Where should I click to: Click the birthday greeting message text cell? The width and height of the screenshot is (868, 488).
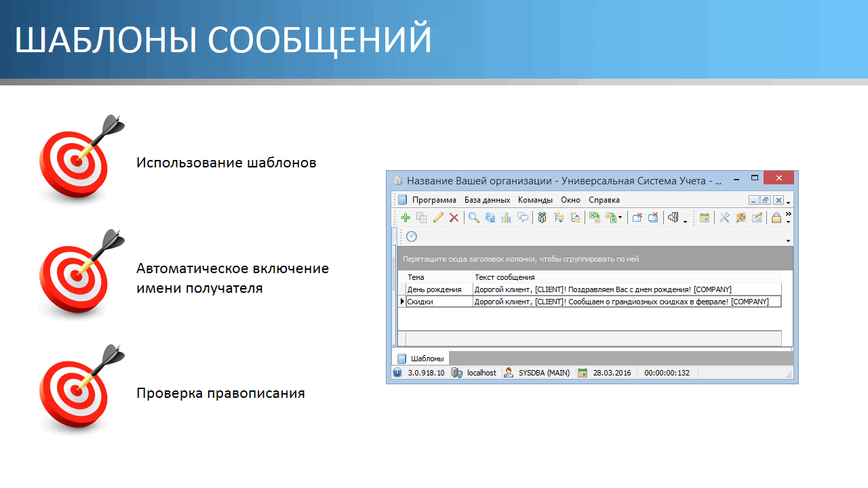click(x=627, y=289)
